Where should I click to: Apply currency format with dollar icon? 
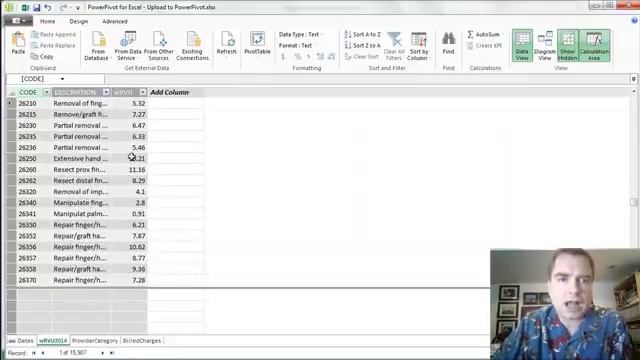[283, 57]
